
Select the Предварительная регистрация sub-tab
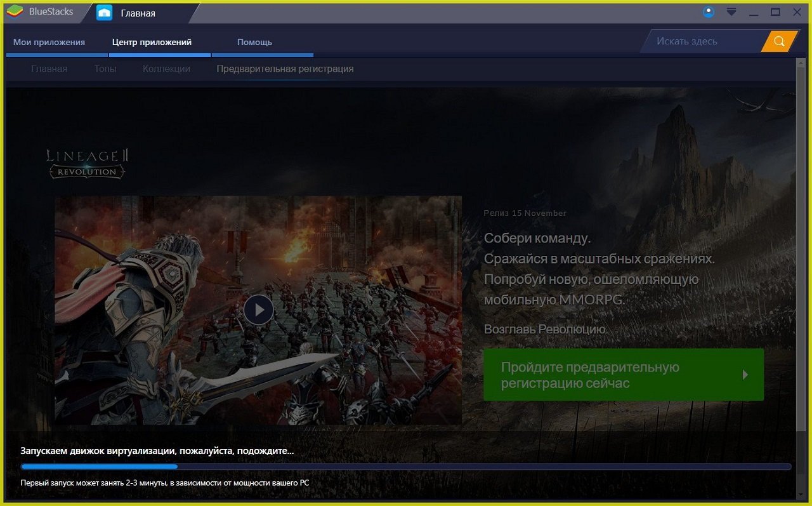click(x=285, y=69)
